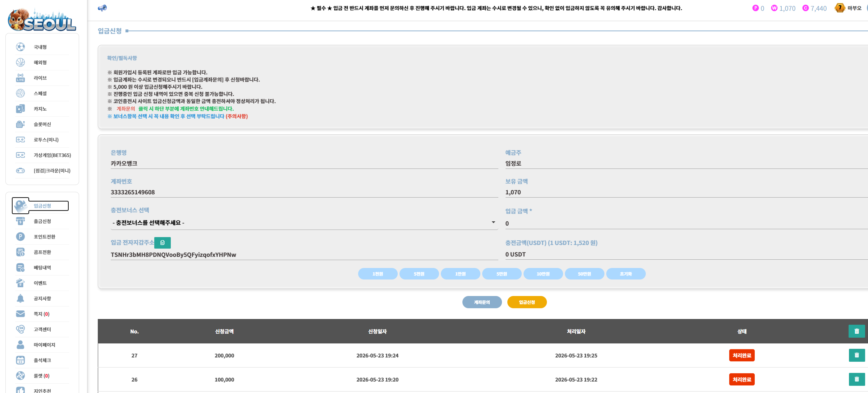Open 슬롯머신 menu item

[x=42, y=124]
